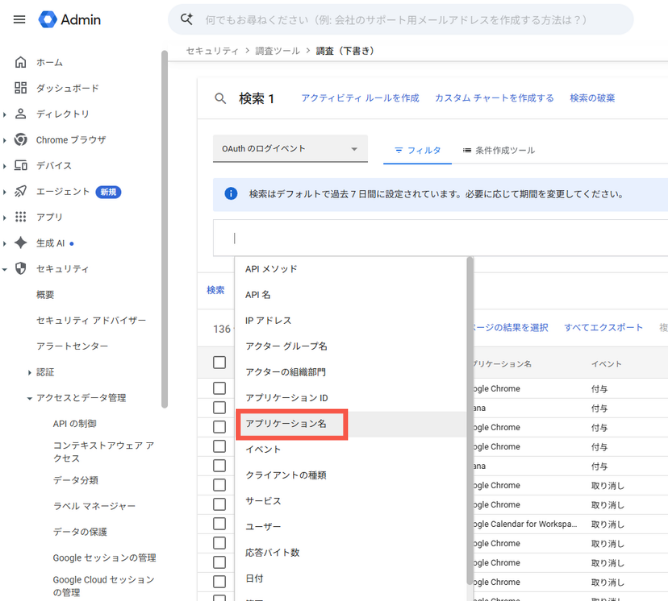
Task: Click the エージェント rocket icon
Action: pos(20,191)
